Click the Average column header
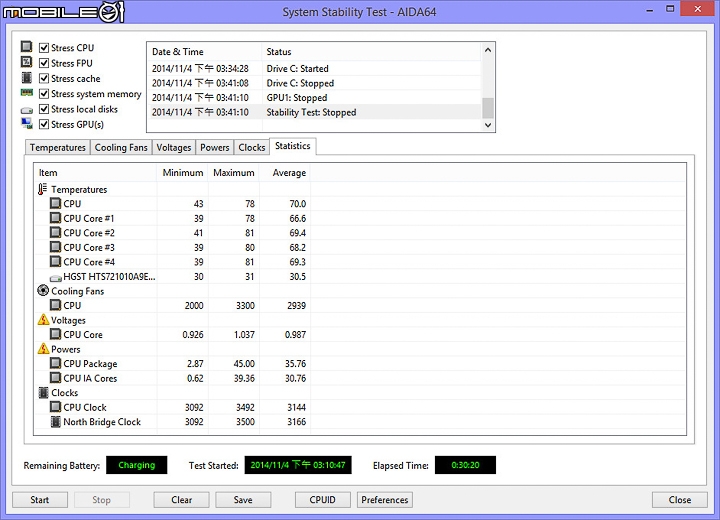Image resolution: width=720 pixels, height=520 pixels. click(x=285, y=173)
